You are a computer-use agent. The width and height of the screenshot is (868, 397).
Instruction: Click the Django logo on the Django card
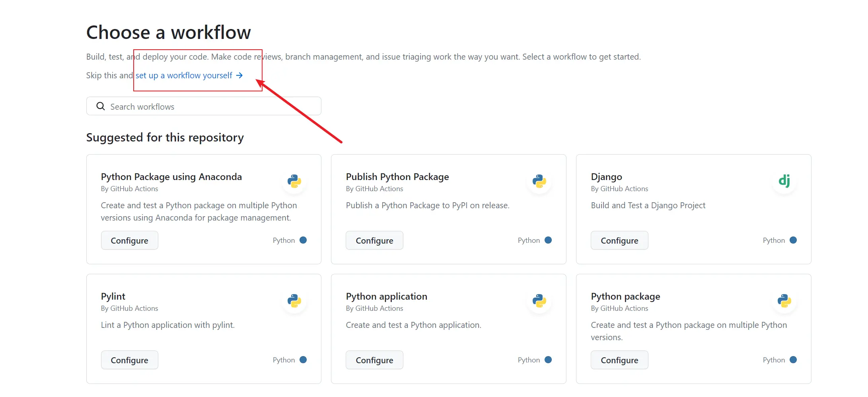pyautogui.click(x=784, y=181)
